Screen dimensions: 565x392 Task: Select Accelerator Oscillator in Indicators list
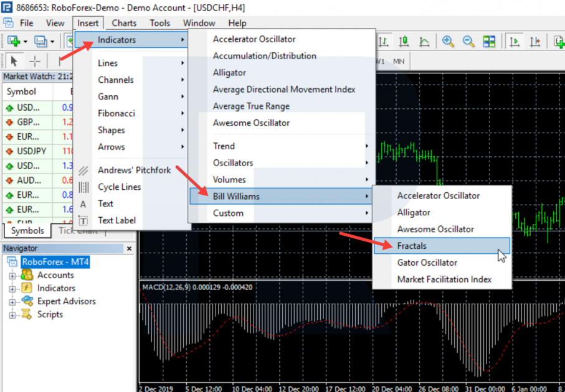tap(282, 39)
